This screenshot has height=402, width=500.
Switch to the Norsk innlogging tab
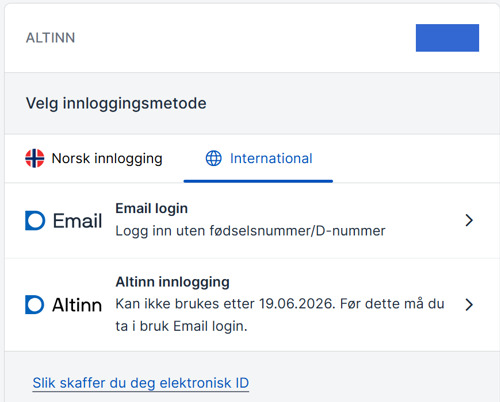pyautogui.click(x=94, y=158)
